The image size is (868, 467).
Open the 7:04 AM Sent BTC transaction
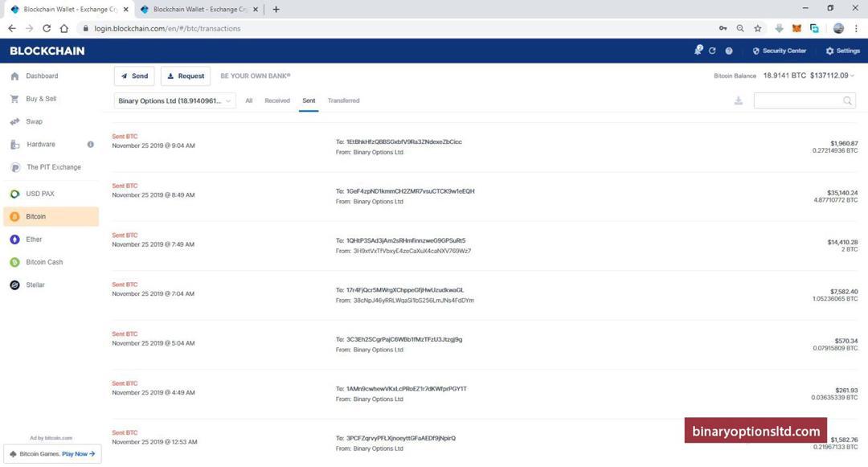coord(485,295)
